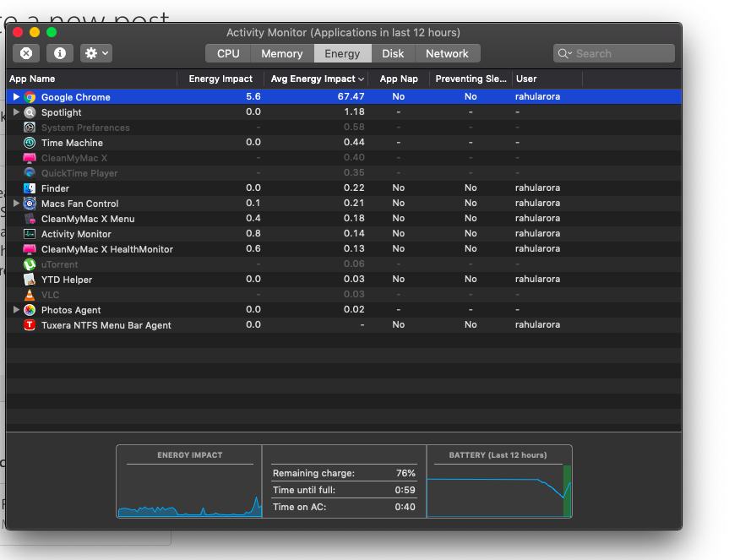The image size is (740, 560).
Task: Sort by the App Name column header
Action: 32,79
